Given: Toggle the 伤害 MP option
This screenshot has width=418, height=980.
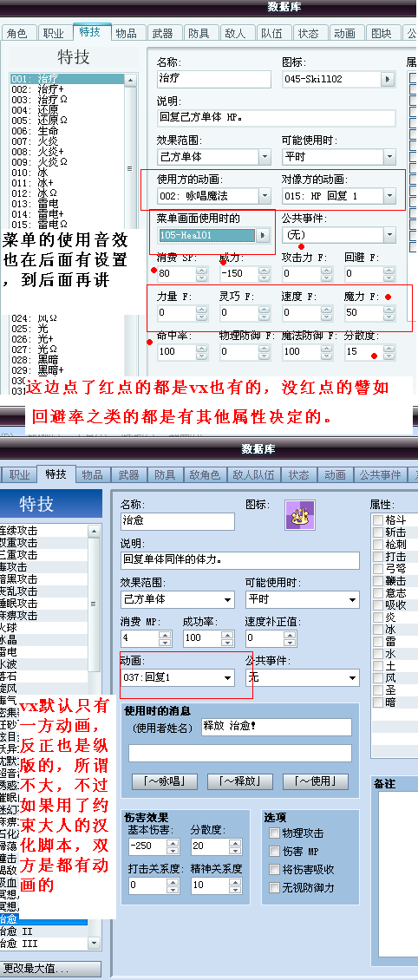Looking at the screenshot, I should coord(274,852).
